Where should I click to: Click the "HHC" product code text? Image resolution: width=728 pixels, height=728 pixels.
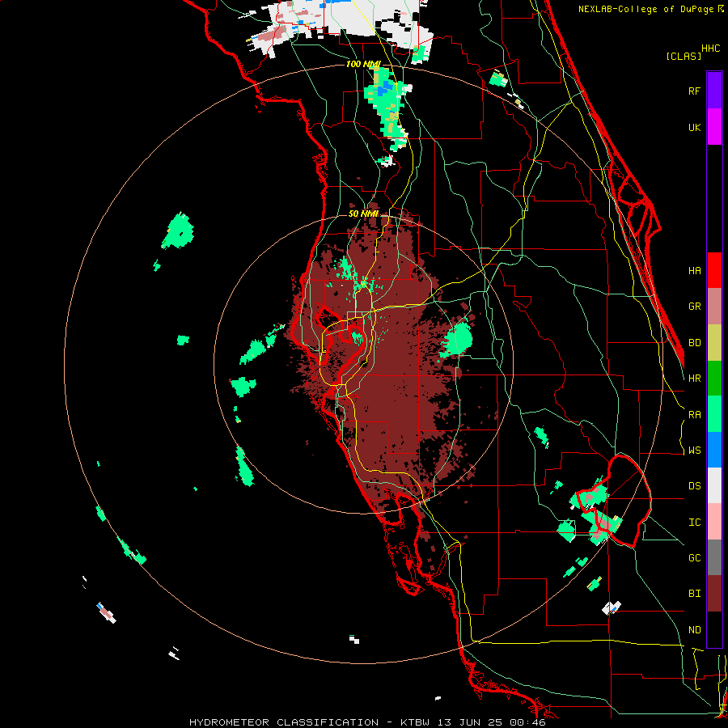point(710,49)
